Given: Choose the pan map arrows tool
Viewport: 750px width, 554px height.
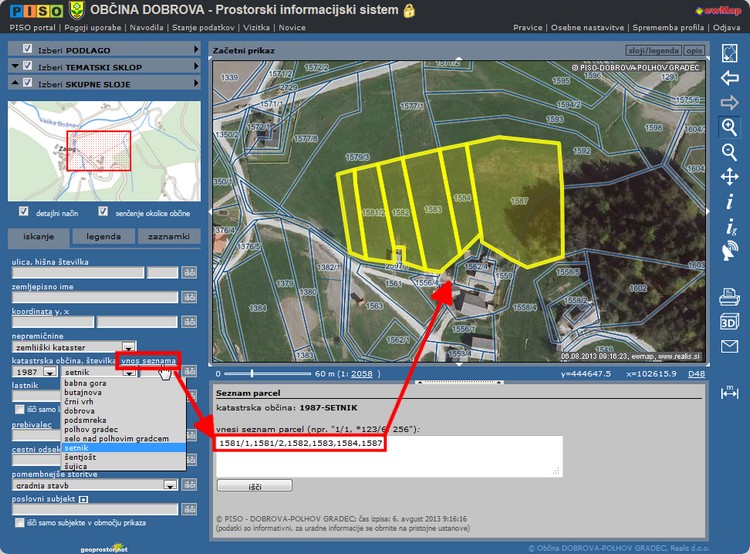Looking at the screenshot, I should pyautogui.click(x=729, y=177).
